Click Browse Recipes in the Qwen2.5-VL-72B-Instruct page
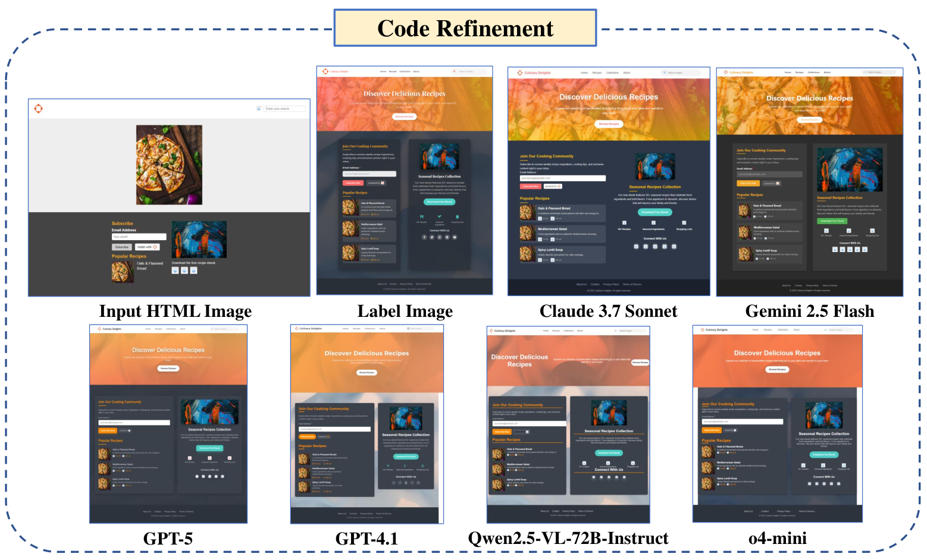Image resolution: width=927 pixels, height=560 pixels. point(640,362)
